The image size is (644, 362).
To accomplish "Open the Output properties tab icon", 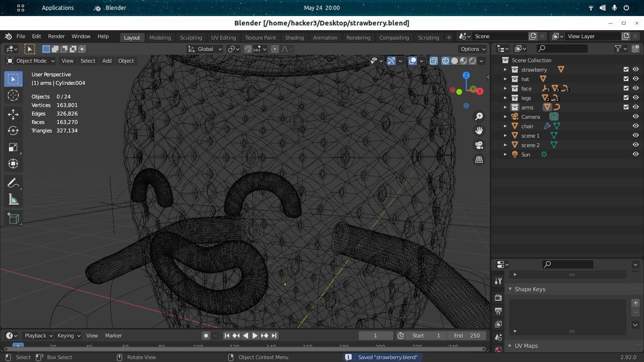I will tap(498, 311).
